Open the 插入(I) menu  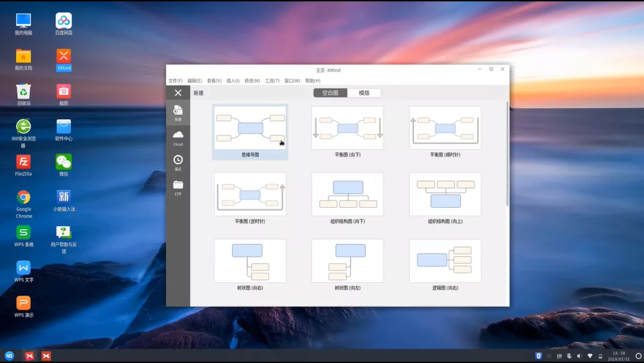point(233,81)
